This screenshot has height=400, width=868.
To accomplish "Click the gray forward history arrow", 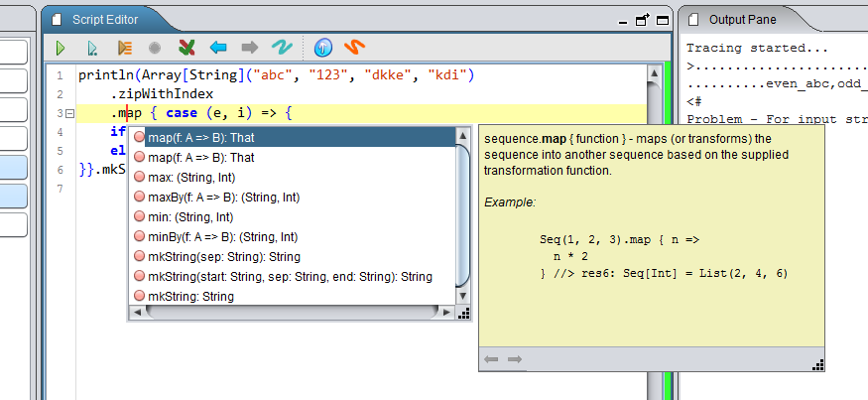I will [250, 48].
